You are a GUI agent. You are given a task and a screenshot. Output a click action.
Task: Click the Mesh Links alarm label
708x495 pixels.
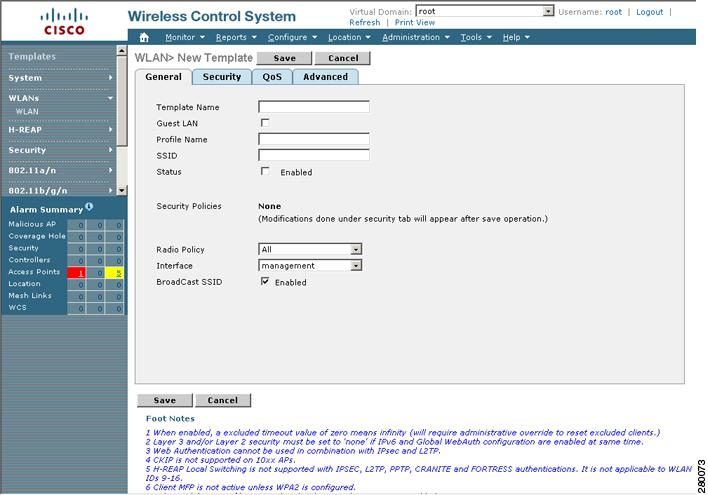click(30, 295)
